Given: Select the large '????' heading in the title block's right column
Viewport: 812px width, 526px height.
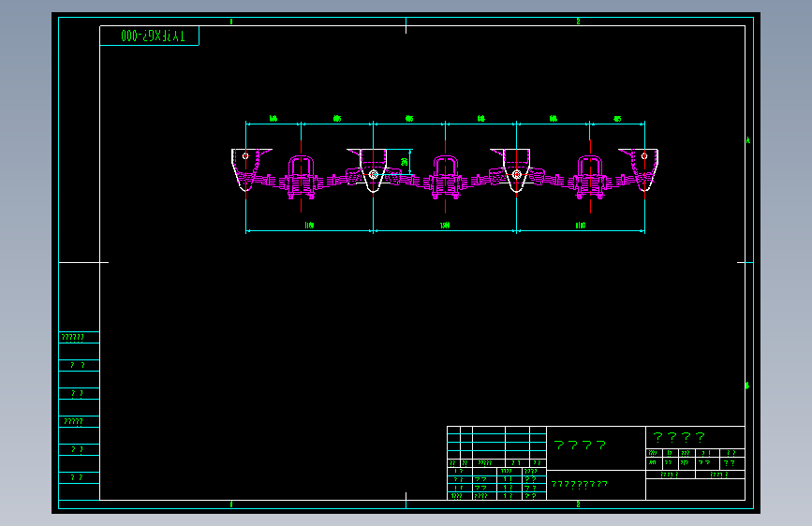Looking at the screenshot, I should pyautogui.click(x=679, y=437).
